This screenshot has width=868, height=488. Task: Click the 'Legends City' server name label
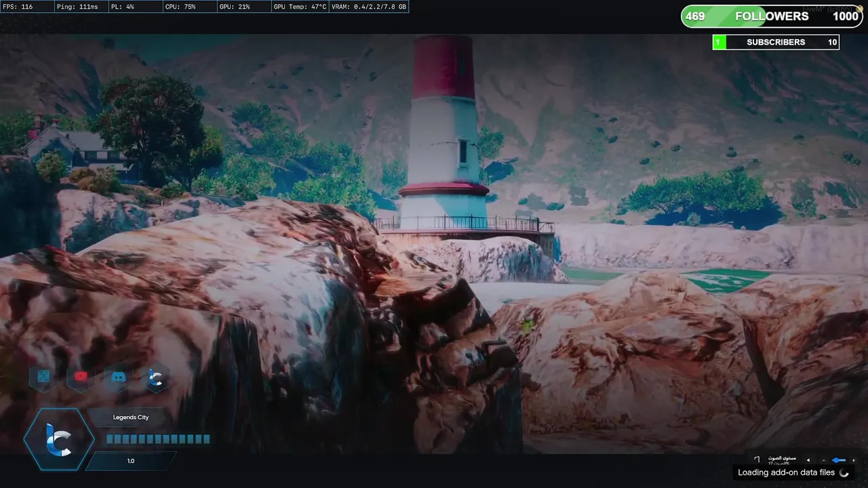click(131, 418)
